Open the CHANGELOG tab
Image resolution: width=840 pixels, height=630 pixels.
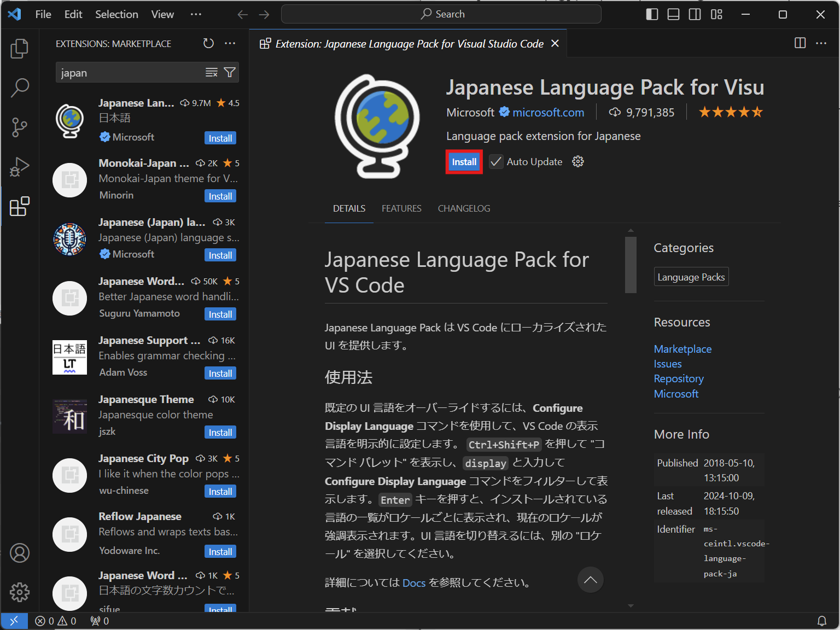[x=464, y=208]
